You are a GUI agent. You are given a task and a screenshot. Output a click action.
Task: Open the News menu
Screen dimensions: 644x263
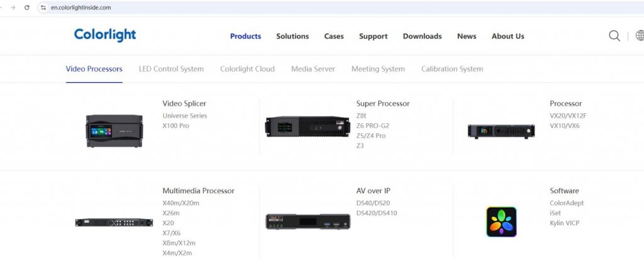point(467,36)
